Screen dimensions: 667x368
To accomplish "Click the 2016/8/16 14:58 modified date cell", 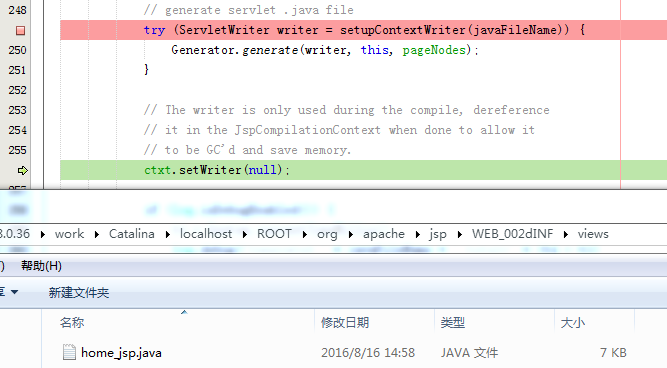I will [368, 353].
